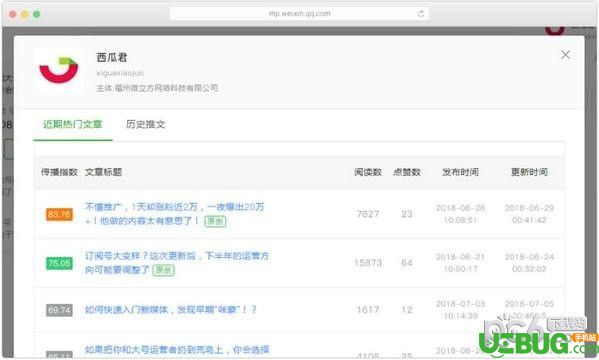Click the account name 西瓜君

point(112,57)
